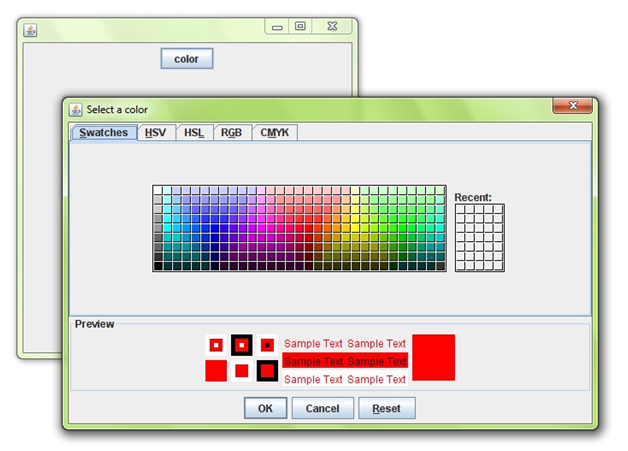Viewport: 628px width, 451px height.
Task: Minimize the main application window
Action: pyautogui.click(x=277, y=28)
